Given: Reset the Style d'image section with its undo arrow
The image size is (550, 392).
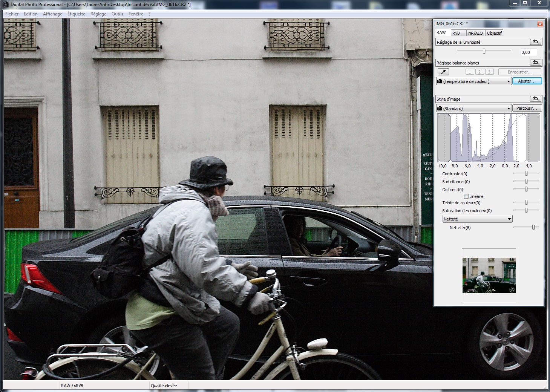Looking at the screenshot, I should (x=535, y=99).
